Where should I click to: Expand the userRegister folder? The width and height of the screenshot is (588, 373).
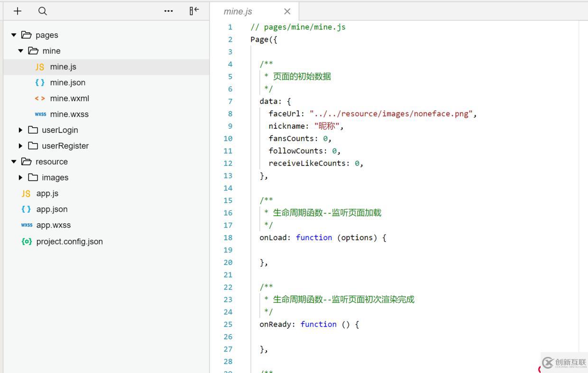(x=20, y=146)
